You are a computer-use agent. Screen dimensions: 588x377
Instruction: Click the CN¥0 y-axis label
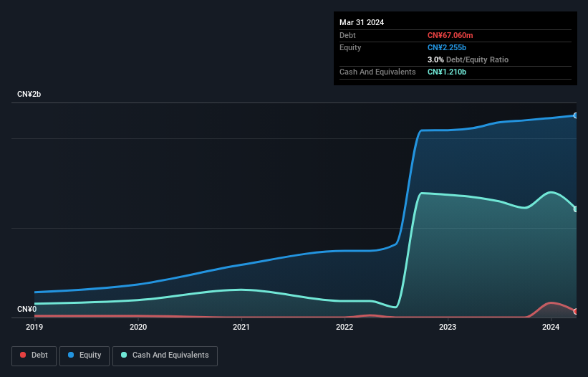coord(27,309)
